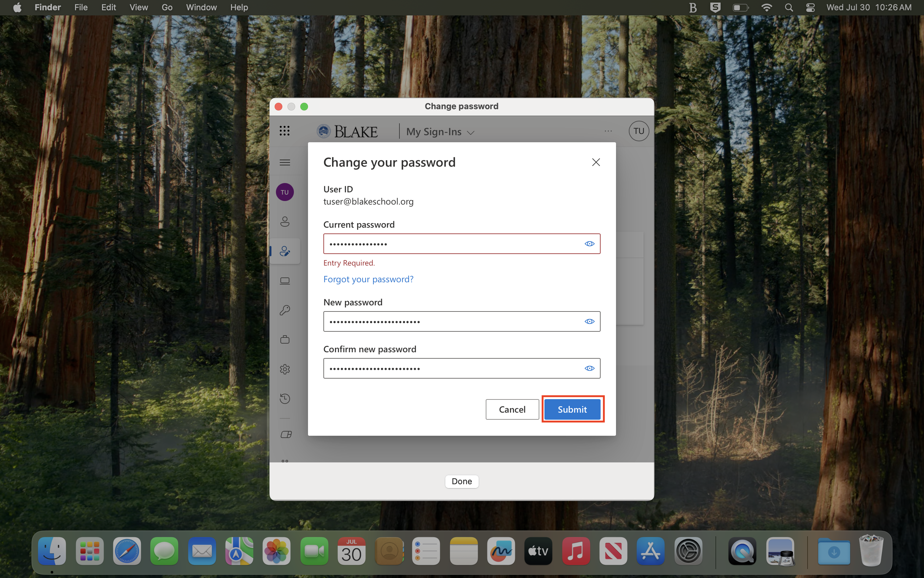Click into the Current password field
This screenshot has height=578, width=924.
[x=462, y=244]
